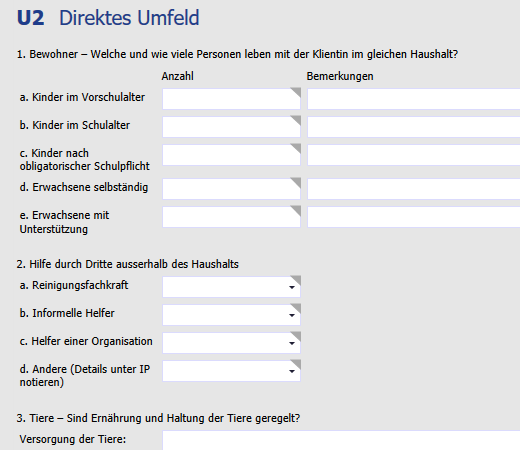Click Bemerkungen field for Kinder im Schulalter
This screenshot has height=450, width=520.
[414, 127]
